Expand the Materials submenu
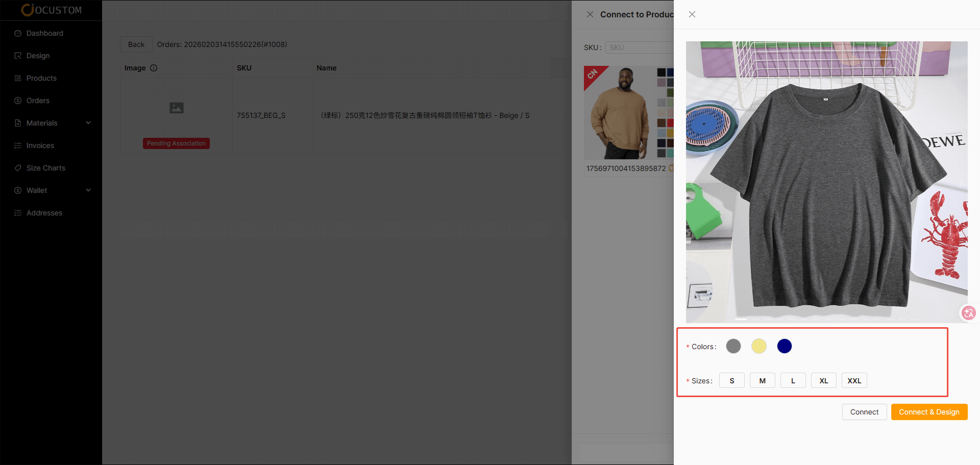Viewport: 980px width, 465px height. click(x=88, y=123)
